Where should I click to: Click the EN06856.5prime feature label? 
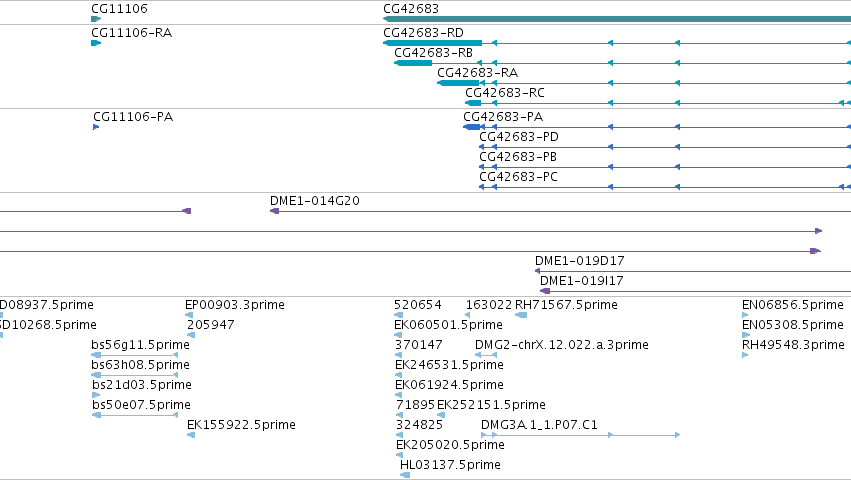click(793, 305)
